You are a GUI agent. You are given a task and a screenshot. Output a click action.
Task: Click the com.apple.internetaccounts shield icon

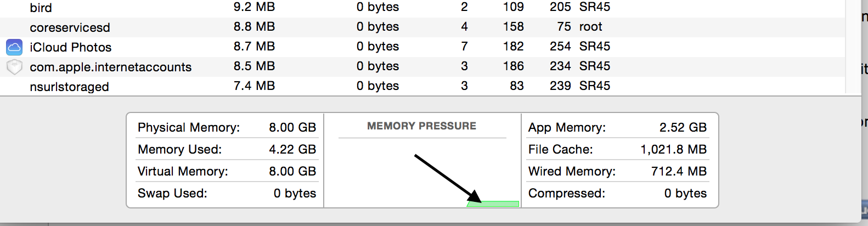pos(14,67)
